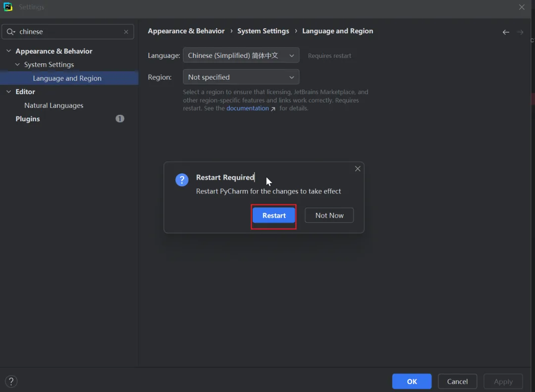Open help with the question mark button

point(11,381)
